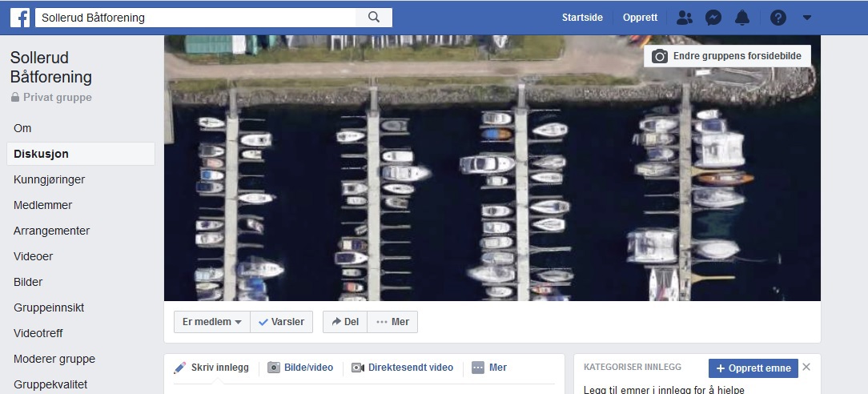Expand the Er medlem dropdown
The image size is (868, 394).
(x=212, y=322)
